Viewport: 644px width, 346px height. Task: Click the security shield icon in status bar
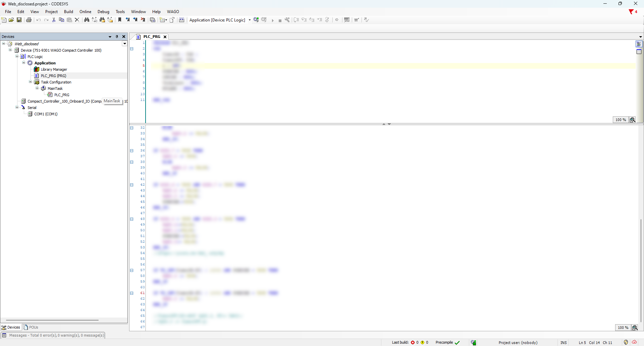[626, 342]
